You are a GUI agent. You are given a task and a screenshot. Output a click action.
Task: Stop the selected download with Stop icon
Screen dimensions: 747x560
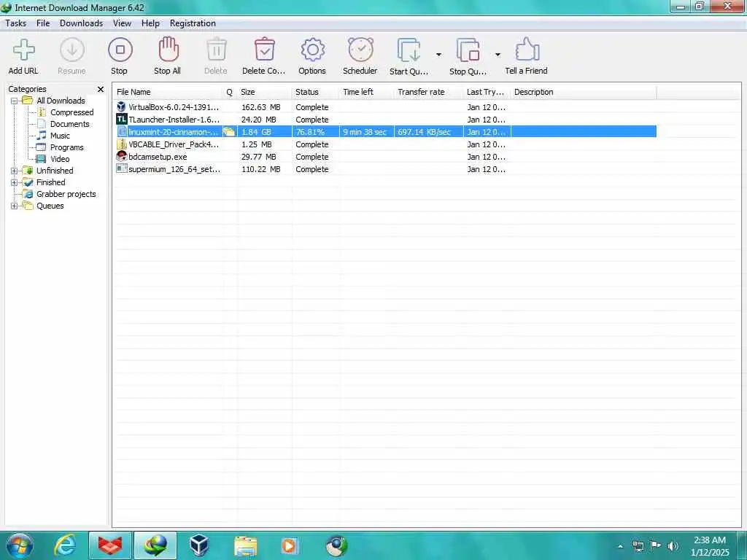120,50
